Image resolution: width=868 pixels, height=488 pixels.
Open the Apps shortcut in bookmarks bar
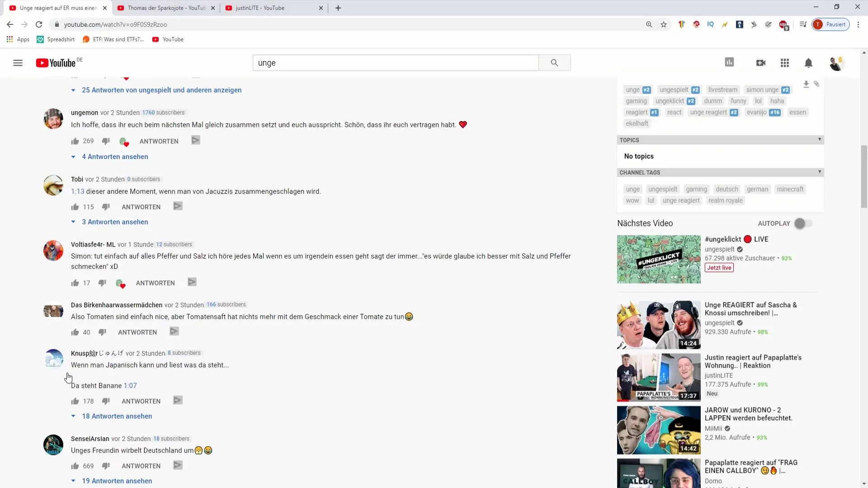tap(18, 39)
